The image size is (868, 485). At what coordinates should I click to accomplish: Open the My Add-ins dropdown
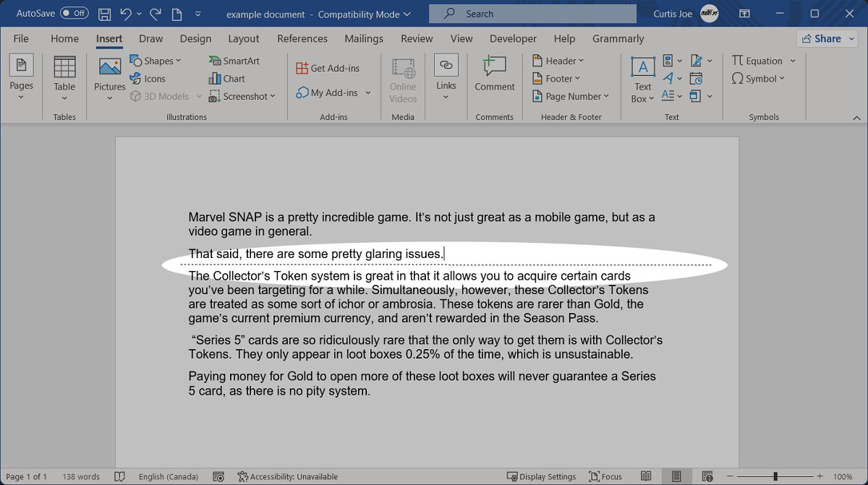(x=367, y=93)
